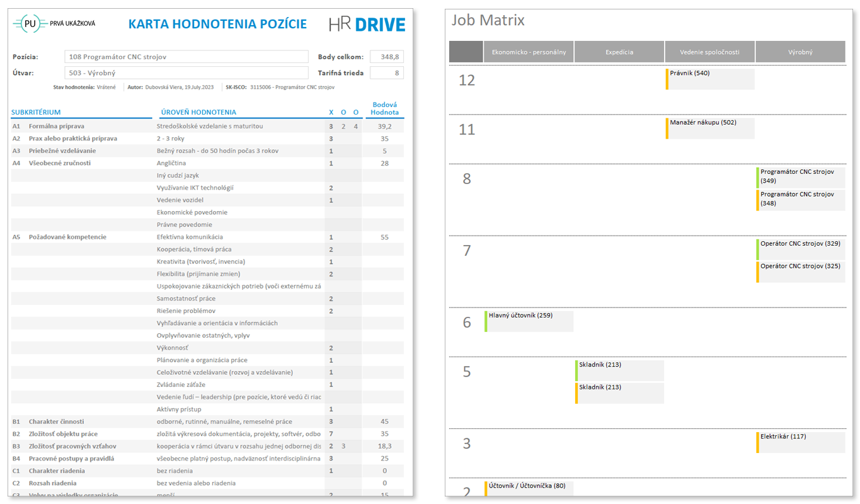Click the green marker on Hlavný účtovník card
860x504 pixels.
(x=486, y=321)
